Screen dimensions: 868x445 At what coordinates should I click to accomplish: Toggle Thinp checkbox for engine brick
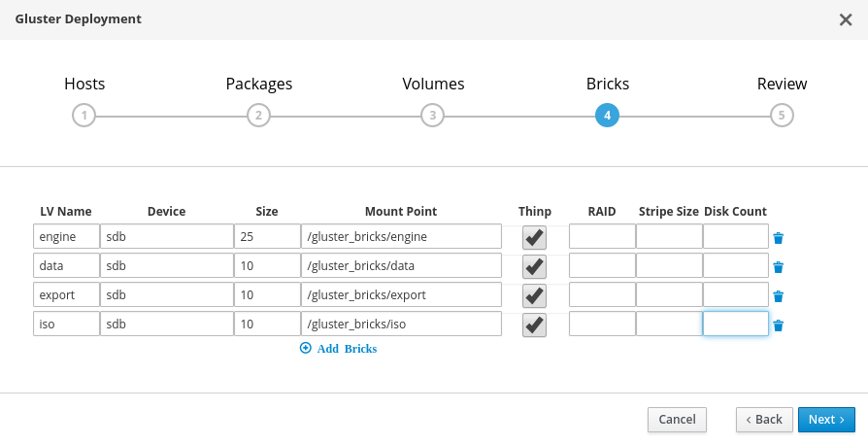click(534, 238)
